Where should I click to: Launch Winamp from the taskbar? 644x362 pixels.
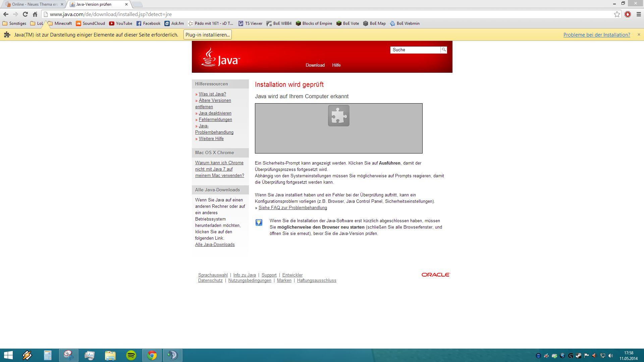click(27, 355)
